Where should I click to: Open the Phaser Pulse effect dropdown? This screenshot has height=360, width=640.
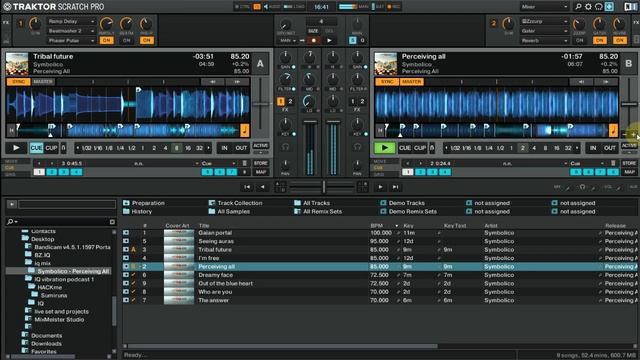click(x=71, y=40)
